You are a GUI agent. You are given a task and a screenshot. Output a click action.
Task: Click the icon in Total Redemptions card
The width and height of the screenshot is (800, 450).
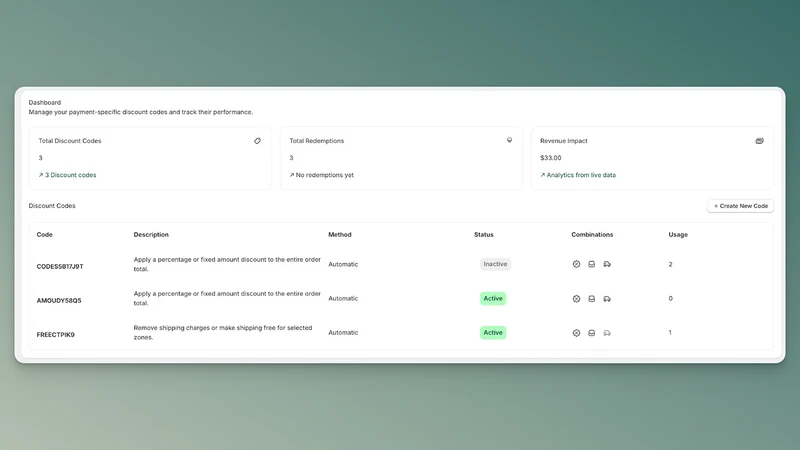tap(509, 140)
